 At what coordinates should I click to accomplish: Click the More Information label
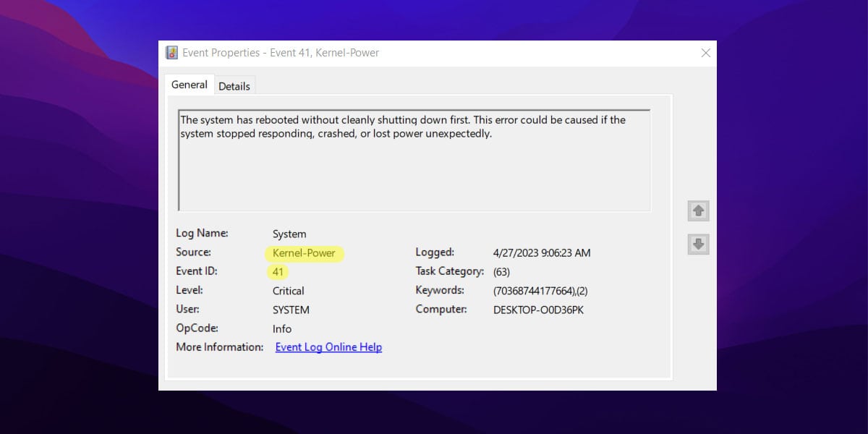pyautogui.click(x=215, y=347)
